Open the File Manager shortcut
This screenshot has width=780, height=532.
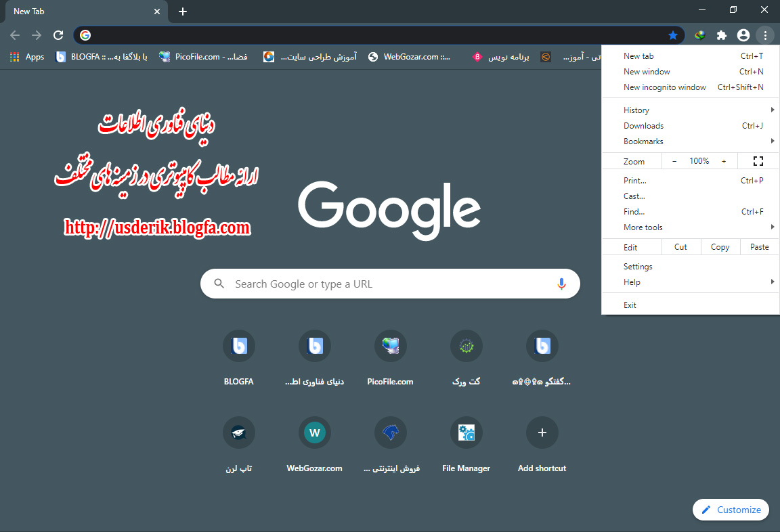[466, 433]
